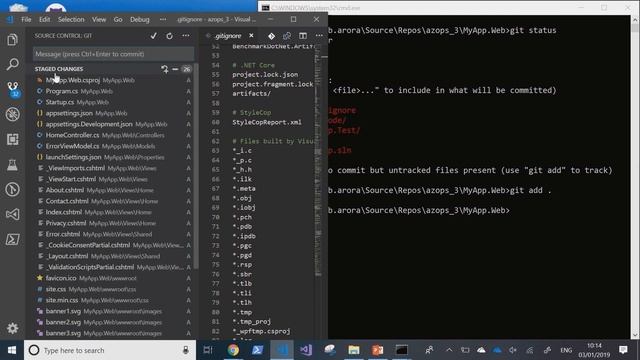
Task: Open File Explorer from the taskbar
Action: click(353, 350)
